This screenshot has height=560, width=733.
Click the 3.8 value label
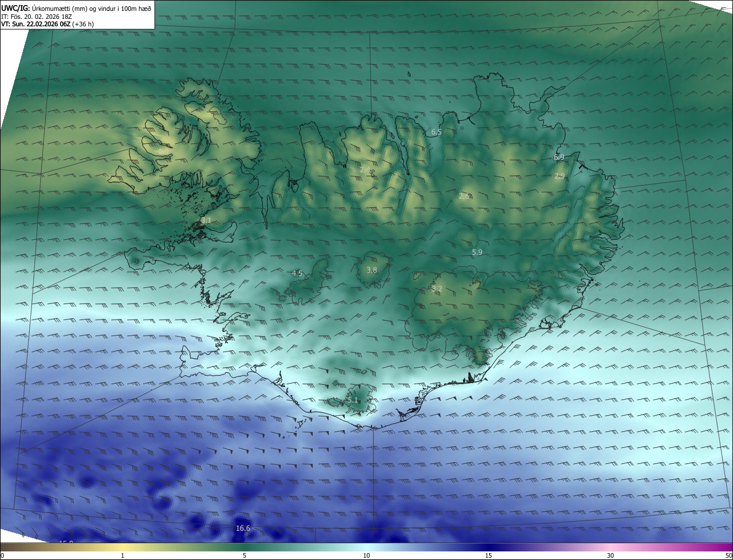pyautogui.click(x=372, y=270)
